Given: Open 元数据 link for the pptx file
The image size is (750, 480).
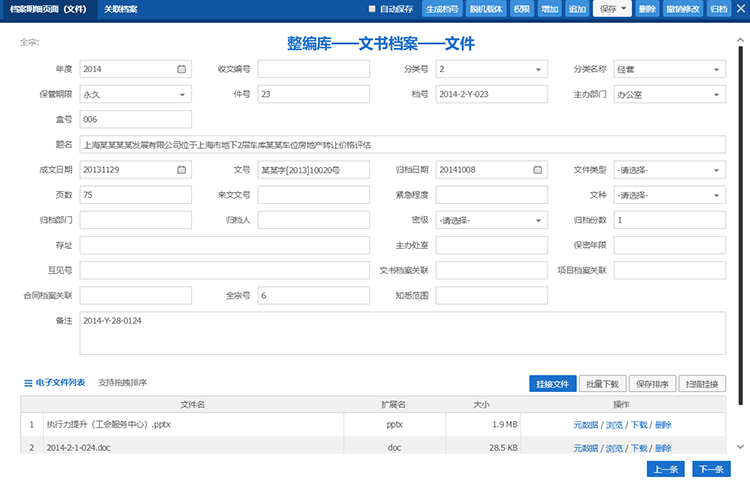Looking at the screenshot, I should 586,425.
